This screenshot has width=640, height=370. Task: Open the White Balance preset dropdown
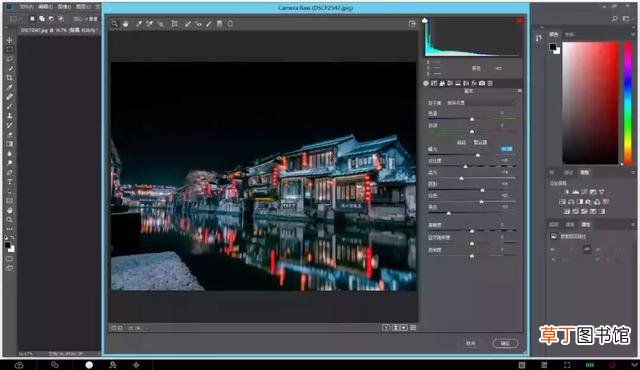(x=480, y=103)
